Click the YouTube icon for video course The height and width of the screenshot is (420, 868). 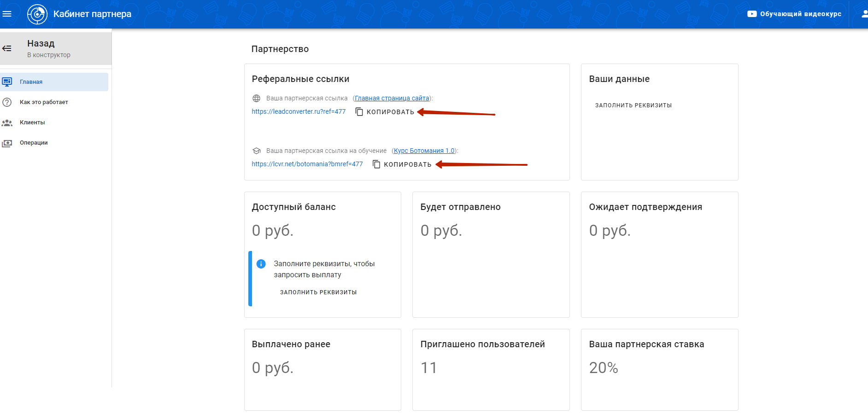coord(751,14)
